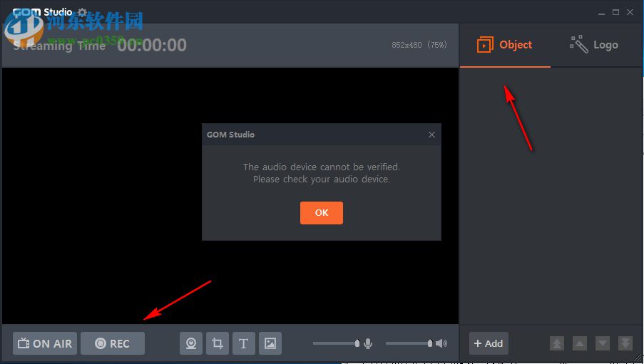Move object up one level
The image size is (644, 364).
tap(580, 343)
